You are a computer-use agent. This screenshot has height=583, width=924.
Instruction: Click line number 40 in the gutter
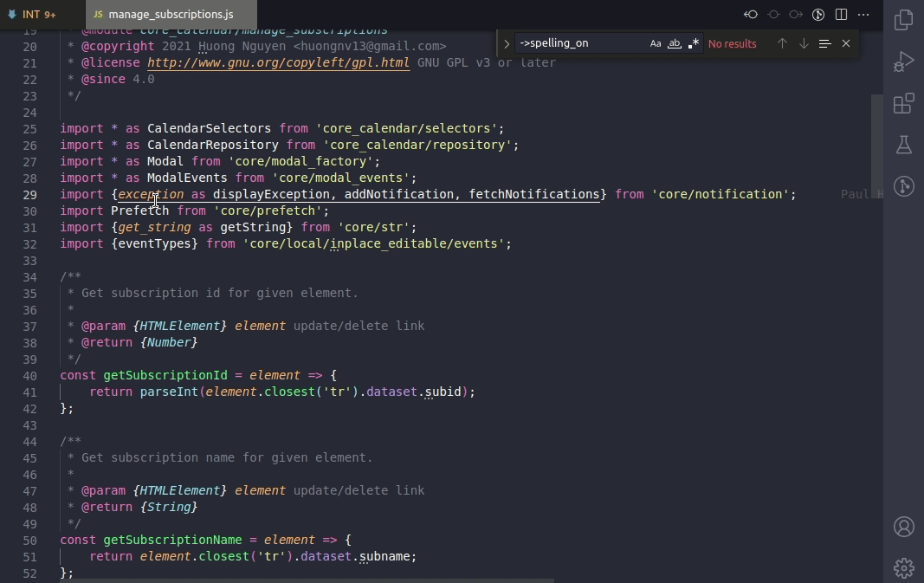[x=30, y=375]
